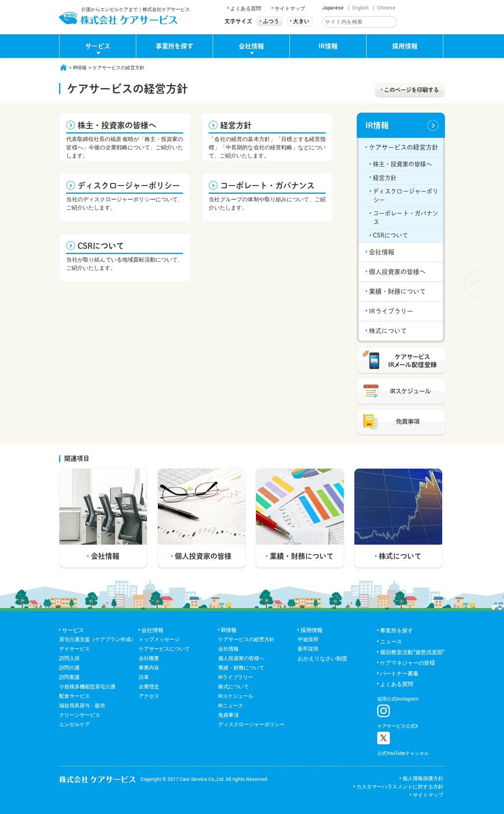Click the circled arrow in IR情報 sidebar header

pos(433,125)
